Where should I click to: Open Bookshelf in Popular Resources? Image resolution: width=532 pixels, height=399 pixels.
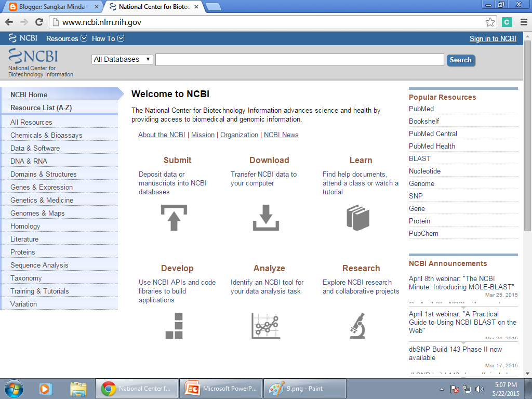pos(424,121)
